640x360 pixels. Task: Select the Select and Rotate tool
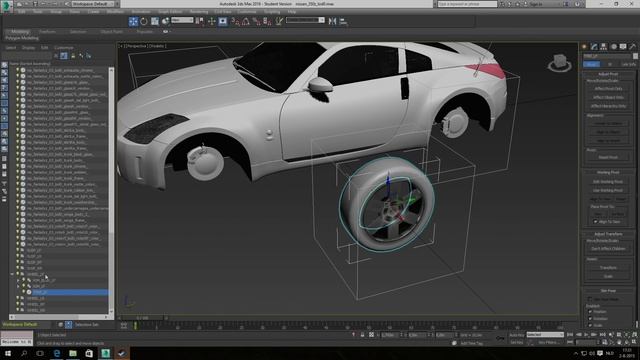pos(144,21)
